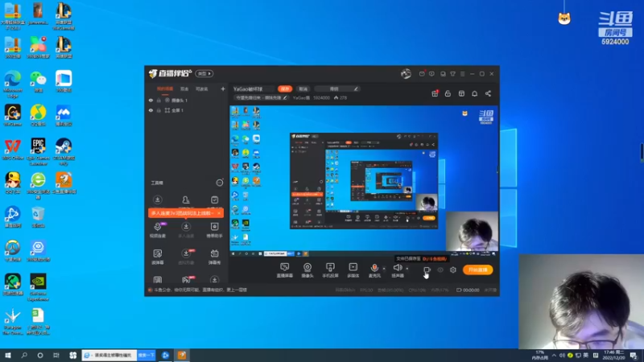The image size is (644, 362).
Task: Toggle the preview eye icon beside settings
Action: [440, 269]
